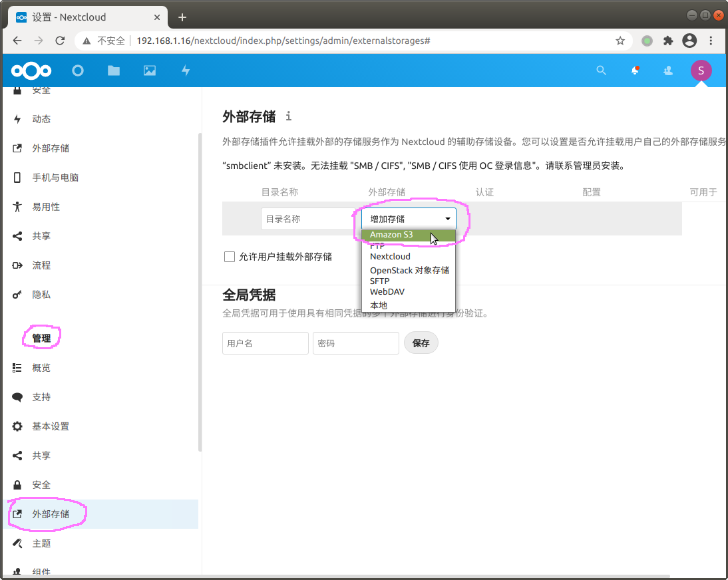This screenshot has width=728, height=580.
Task: Focus the 用户名 username field
Action: 265,343
